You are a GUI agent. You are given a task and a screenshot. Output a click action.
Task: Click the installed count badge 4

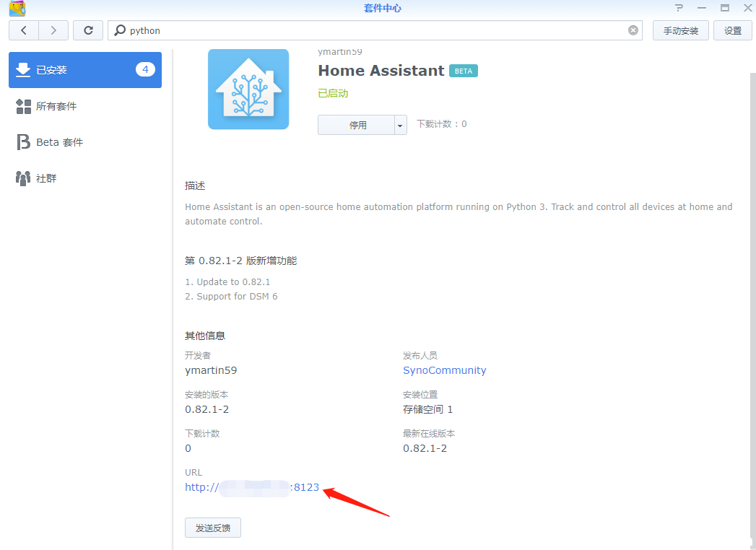(x=145, y=69)
